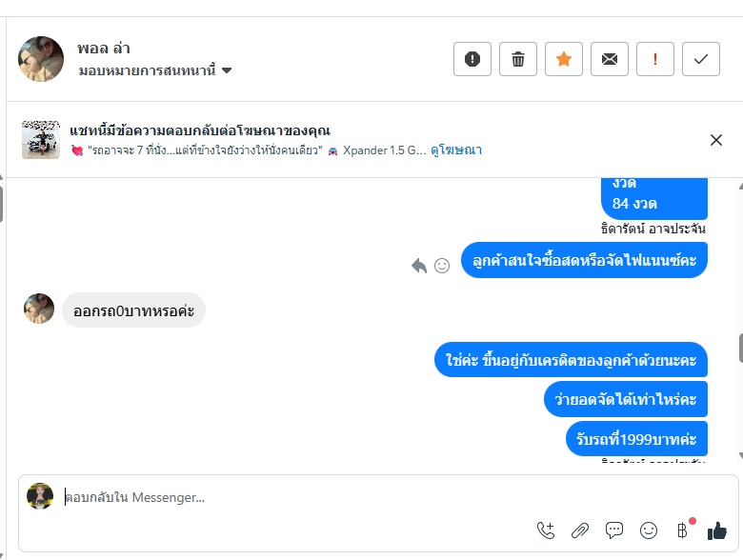Delete conversation using the trash icon
Viewport: 743px width, 560px height.
click(x=518, y=59)
